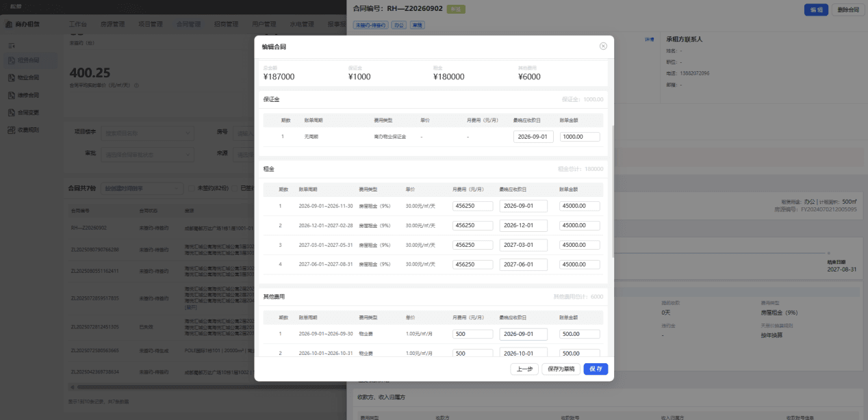Click the 单价 column header in 保证金 table

[x=424, y=120]
